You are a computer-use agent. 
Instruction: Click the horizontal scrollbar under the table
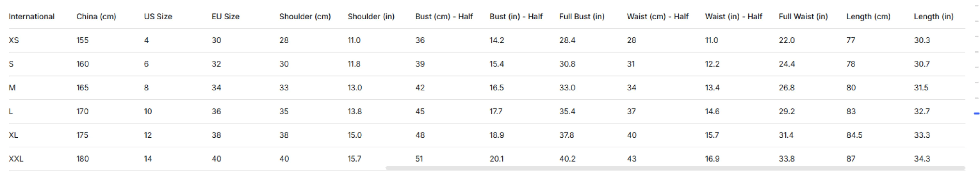[x=675, y=168]
